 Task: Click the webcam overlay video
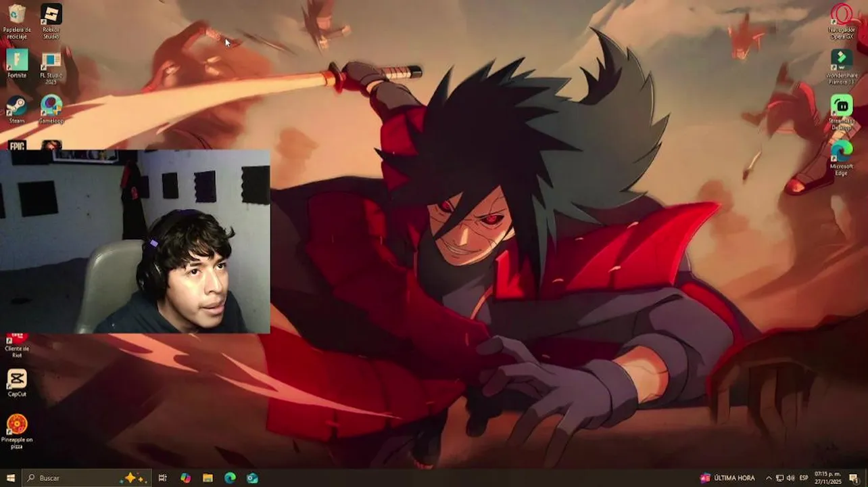point(135,241)
